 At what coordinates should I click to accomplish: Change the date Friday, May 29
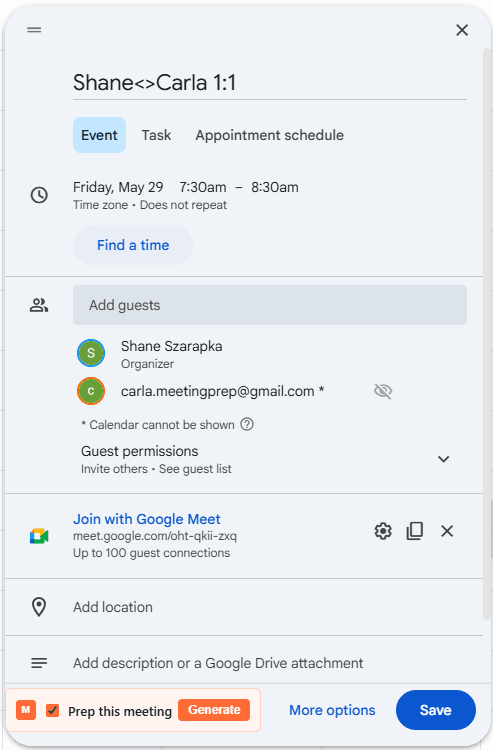click(118, 187)
